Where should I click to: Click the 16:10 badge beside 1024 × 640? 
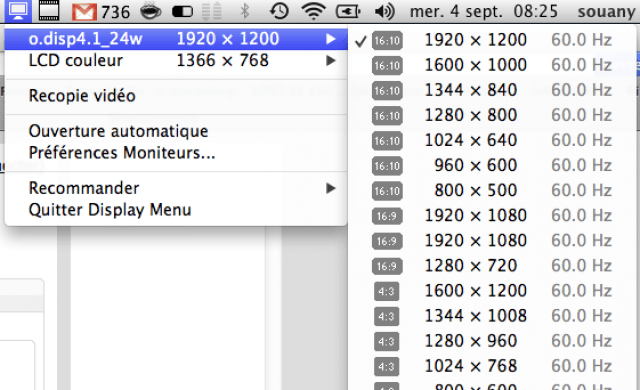pos(387,141)
